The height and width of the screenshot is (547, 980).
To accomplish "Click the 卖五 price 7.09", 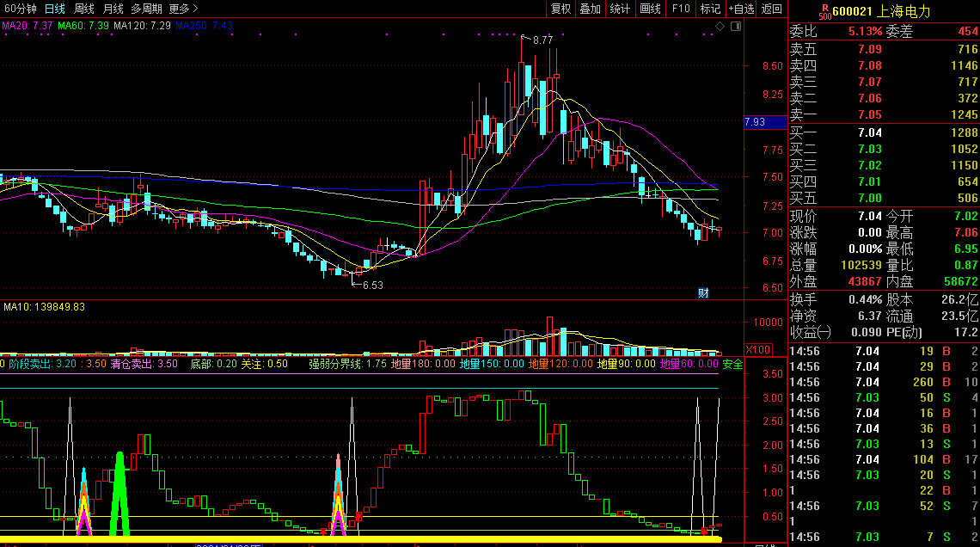I will (870, 49).
